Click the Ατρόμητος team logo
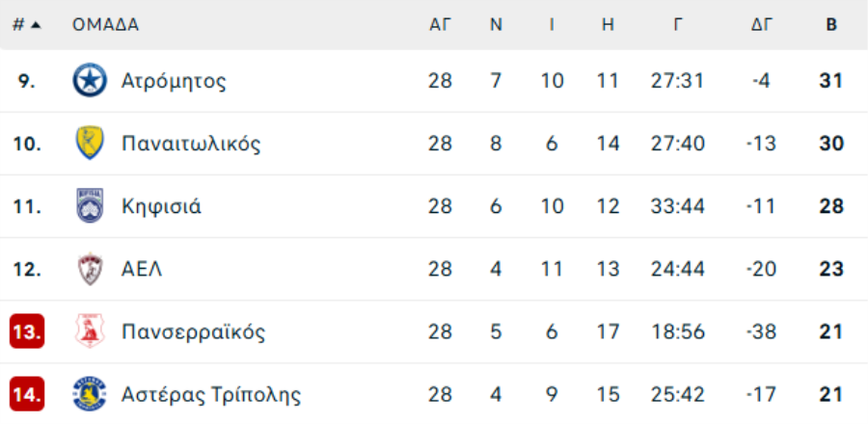Viewport: 868px width, 424px height. point(90,81)
